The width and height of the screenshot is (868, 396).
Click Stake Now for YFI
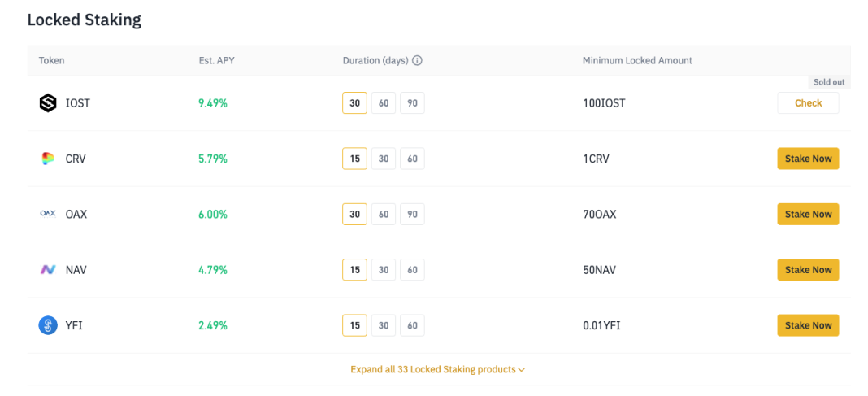coord(808,325)
